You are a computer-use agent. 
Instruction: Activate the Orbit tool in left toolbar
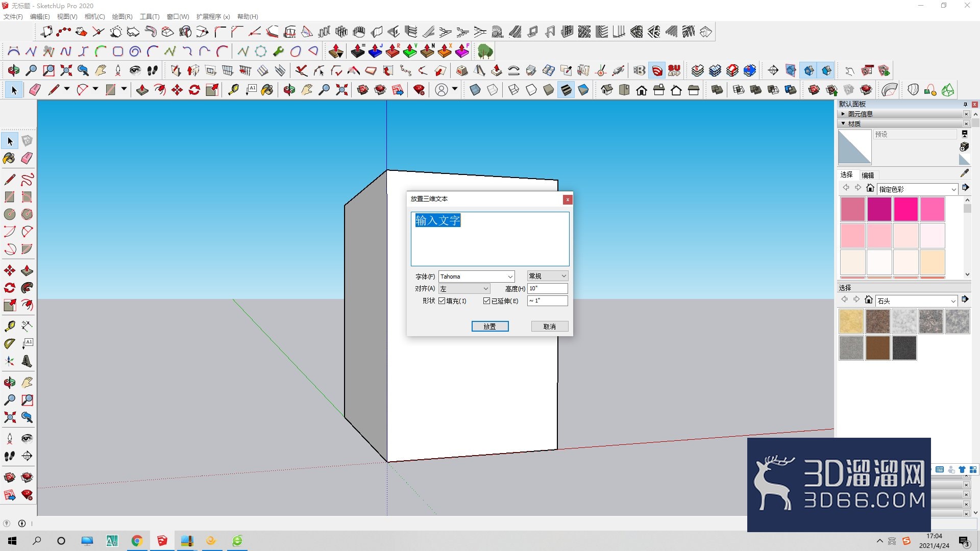(x=9, y=382)
